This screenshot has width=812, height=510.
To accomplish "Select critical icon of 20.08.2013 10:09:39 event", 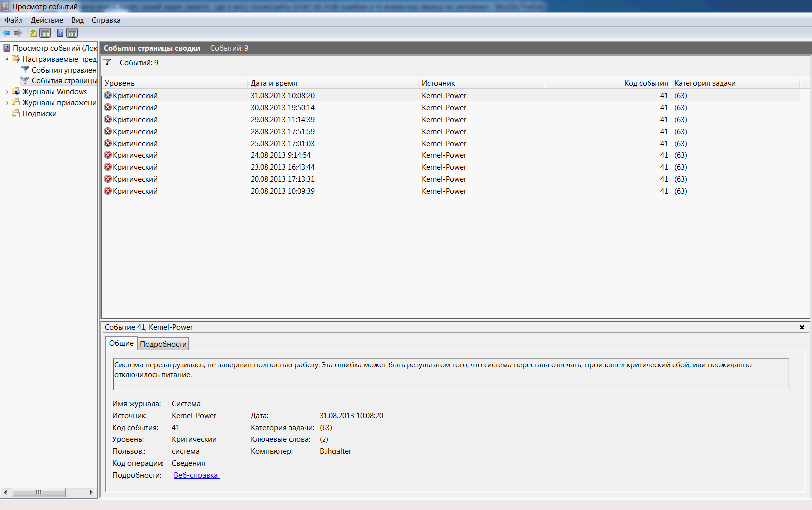I will 108,191.
